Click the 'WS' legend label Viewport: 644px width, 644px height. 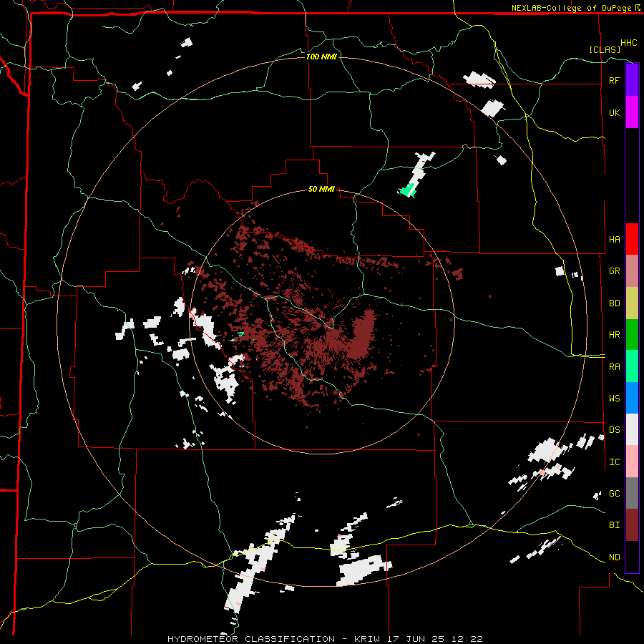click(614, 399)
